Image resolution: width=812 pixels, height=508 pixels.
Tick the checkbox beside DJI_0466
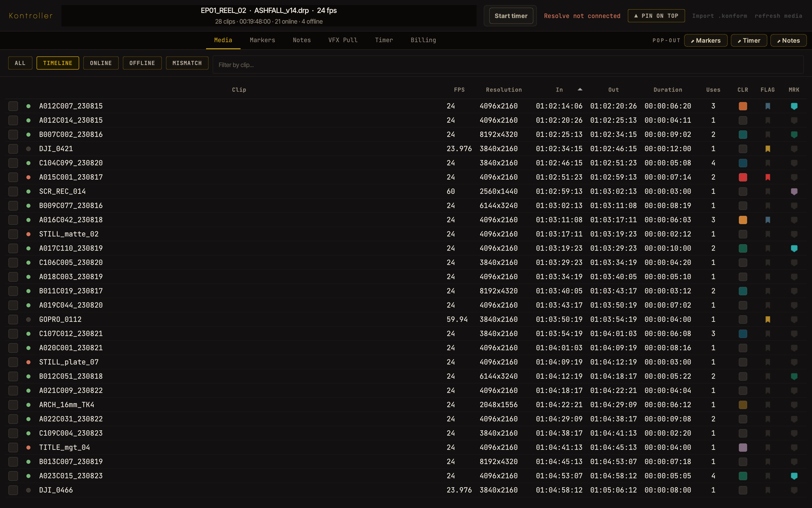pos(13,490)
